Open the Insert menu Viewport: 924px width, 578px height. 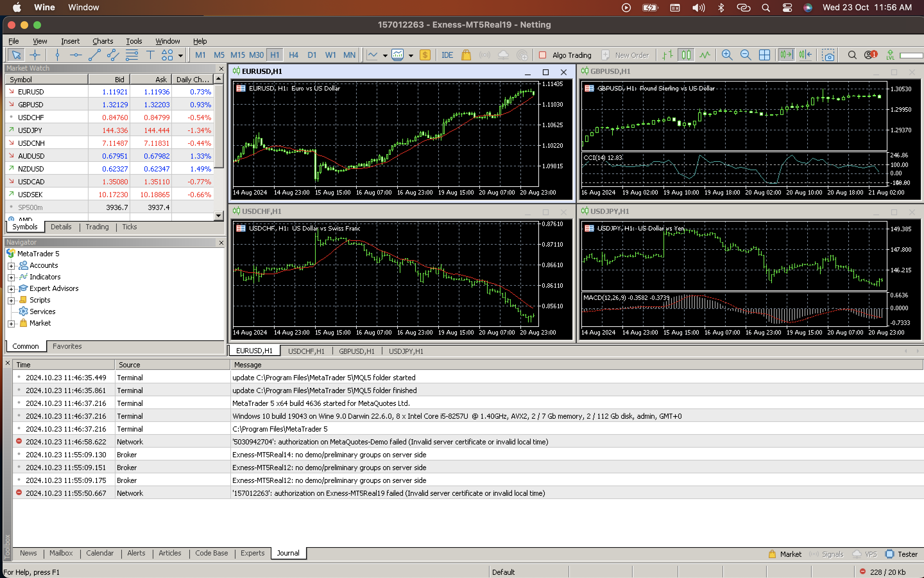click(70, 41)
